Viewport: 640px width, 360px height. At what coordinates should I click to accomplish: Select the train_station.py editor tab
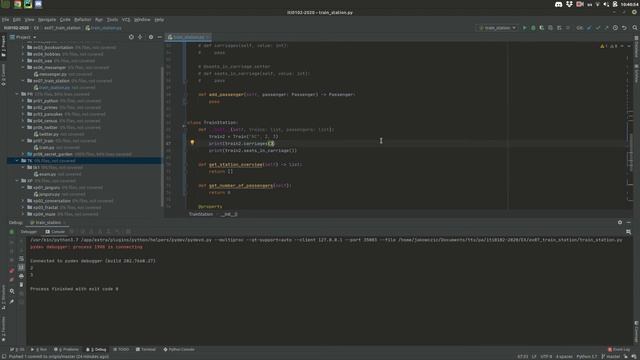[188, 37]
